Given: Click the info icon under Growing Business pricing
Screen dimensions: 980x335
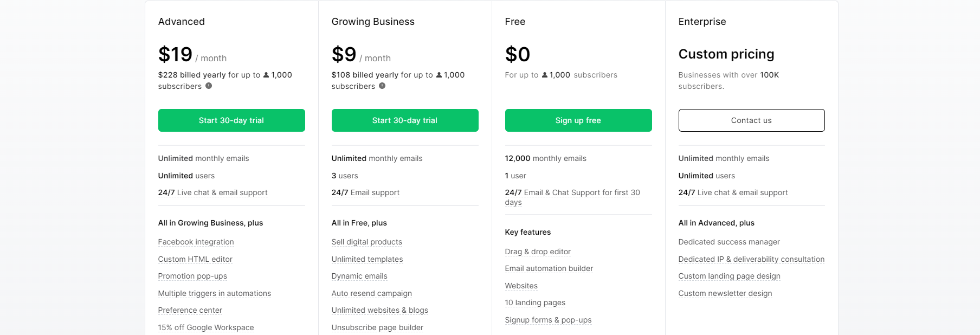Looking at the screenshot, I should pos(382,86).
